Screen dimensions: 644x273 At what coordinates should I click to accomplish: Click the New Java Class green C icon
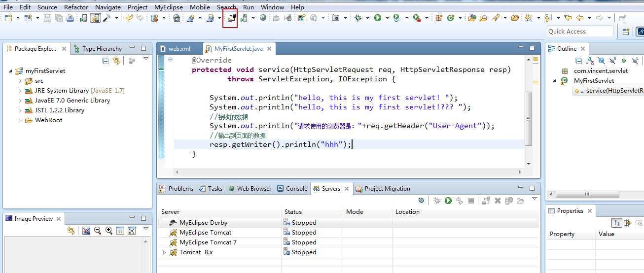(x=451, y=18)
